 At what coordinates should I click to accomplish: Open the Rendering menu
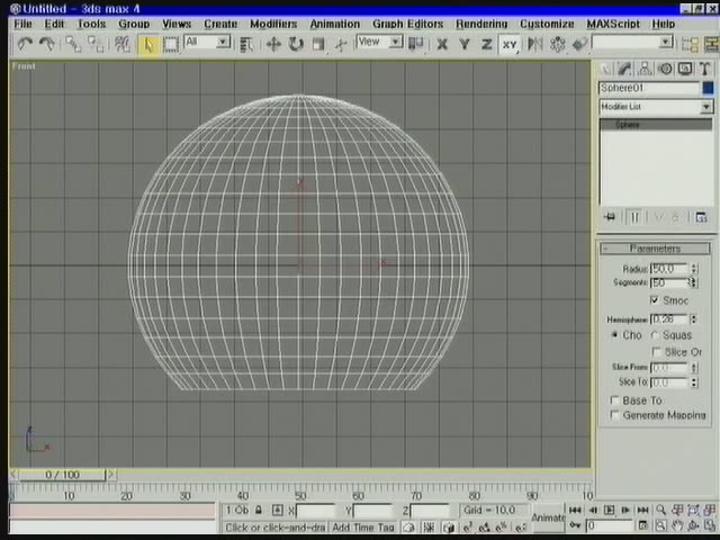481,24
